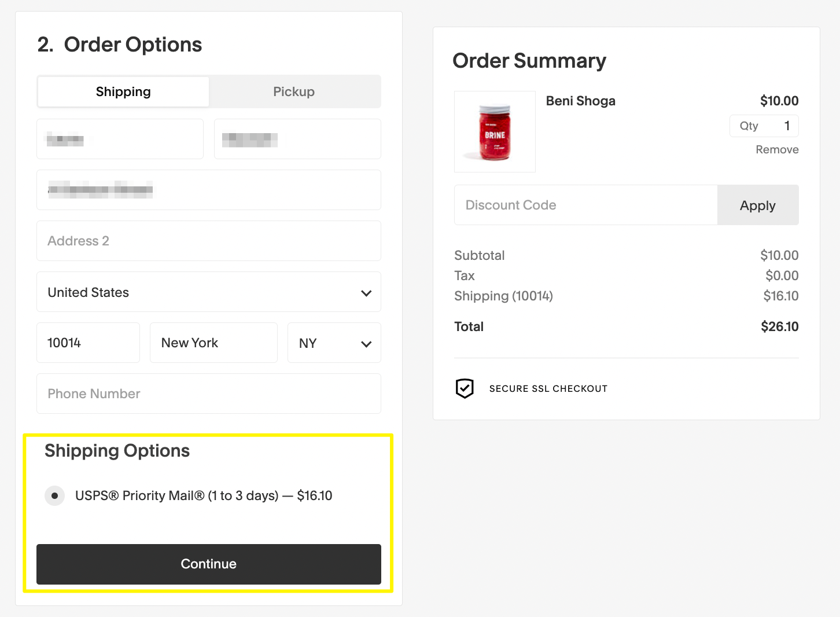Click the Secure SSL shield icon
Viewport: 840px width, 617px height.
click(x=465, y=388)
